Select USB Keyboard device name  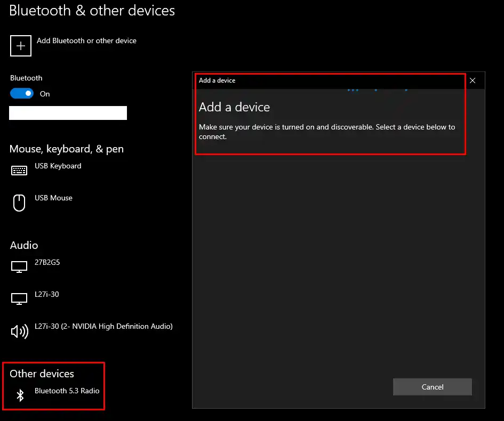pyautogui.click(x=58, y=166)
